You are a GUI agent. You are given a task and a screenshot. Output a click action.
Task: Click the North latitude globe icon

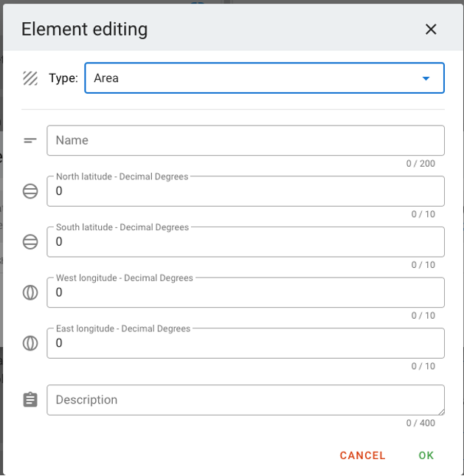pos(30,191)
